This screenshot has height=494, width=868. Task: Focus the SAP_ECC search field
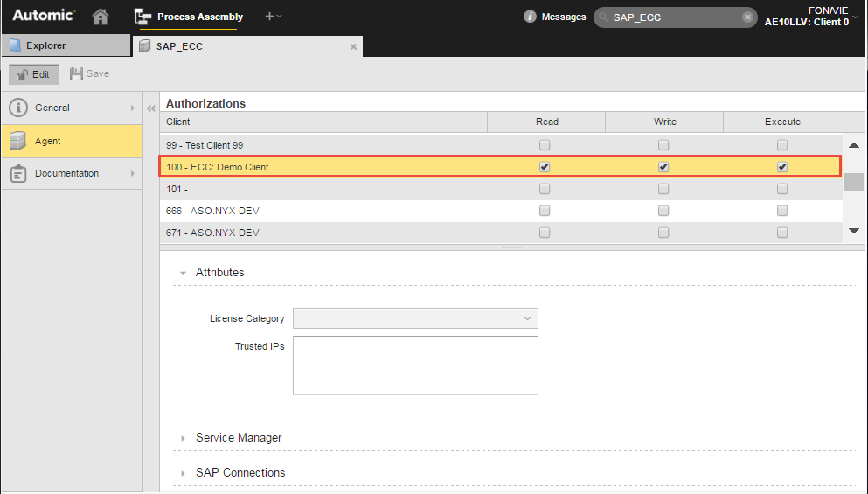[x=674, y=17]
